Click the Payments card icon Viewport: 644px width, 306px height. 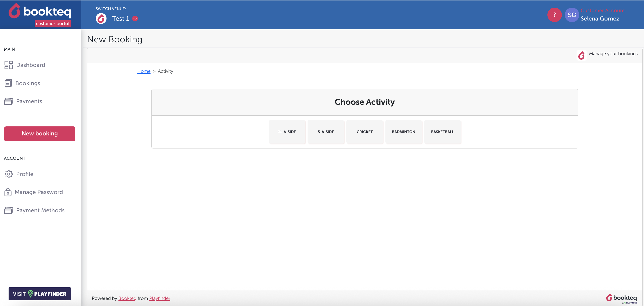pos(9,101)
